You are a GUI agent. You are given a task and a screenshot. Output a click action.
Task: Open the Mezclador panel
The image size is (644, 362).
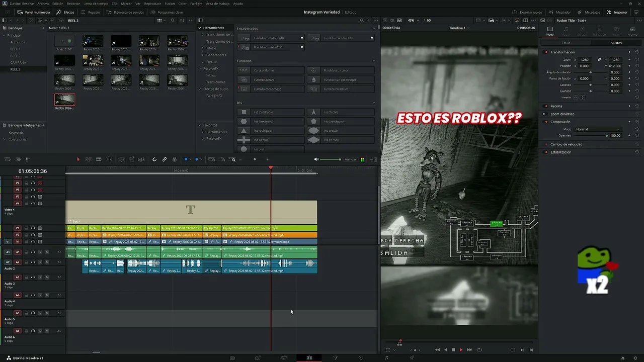(559, 12)
